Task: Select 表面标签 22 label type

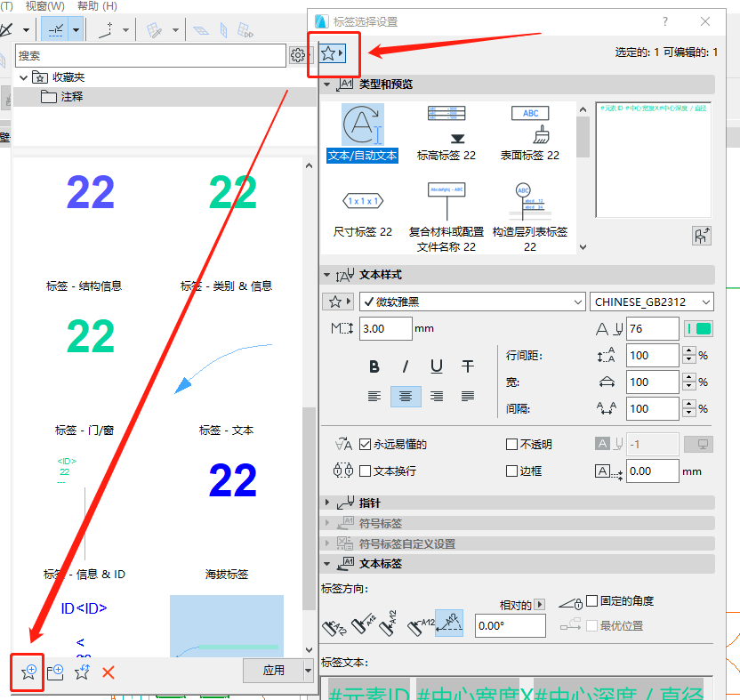Action: click(x=529, y=133)
